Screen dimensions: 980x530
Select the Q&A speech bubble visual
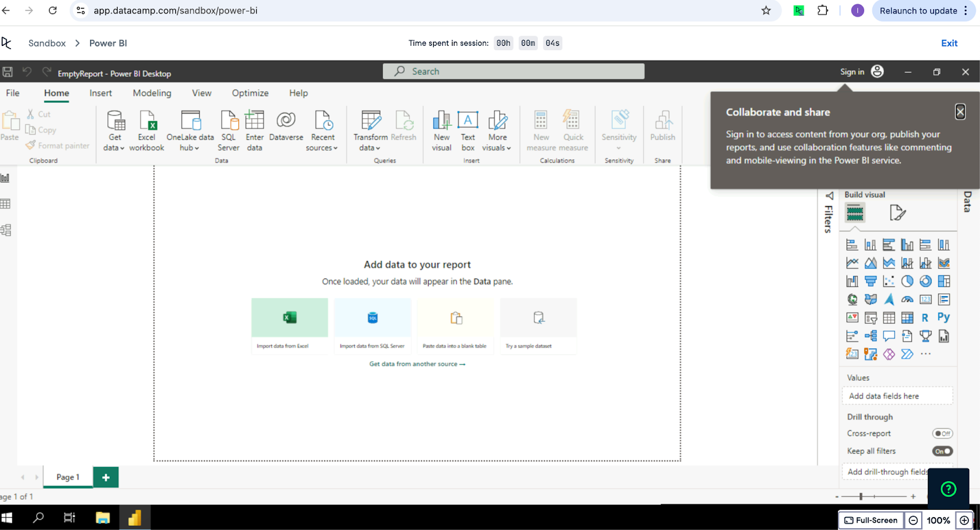click(889, 336)
